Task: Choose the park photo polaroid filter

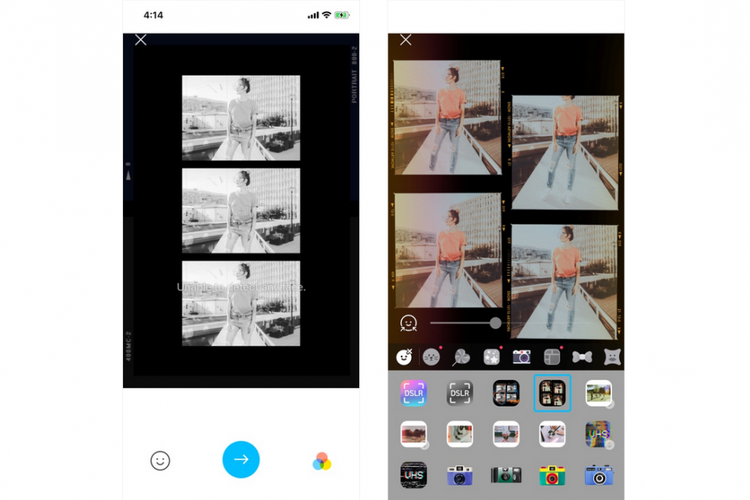Action: (599, 393)
